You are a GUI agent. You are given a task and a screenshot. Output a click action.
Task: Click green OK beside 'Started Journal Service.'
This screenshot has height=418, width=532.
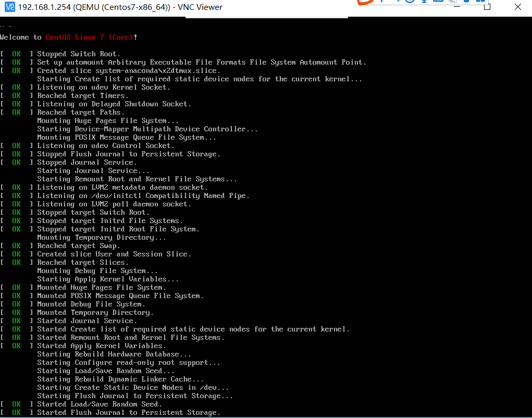tap(16, 321)
